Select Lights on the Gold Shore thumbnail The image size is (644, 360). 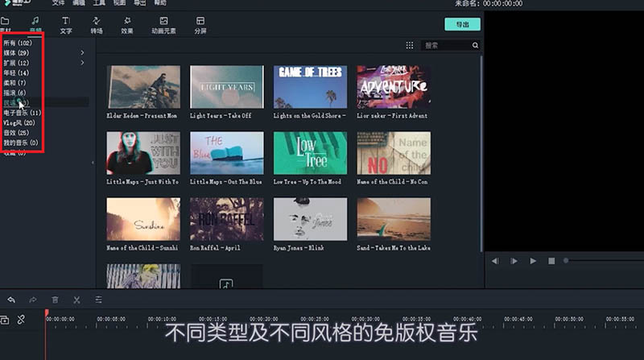(310, 87)
